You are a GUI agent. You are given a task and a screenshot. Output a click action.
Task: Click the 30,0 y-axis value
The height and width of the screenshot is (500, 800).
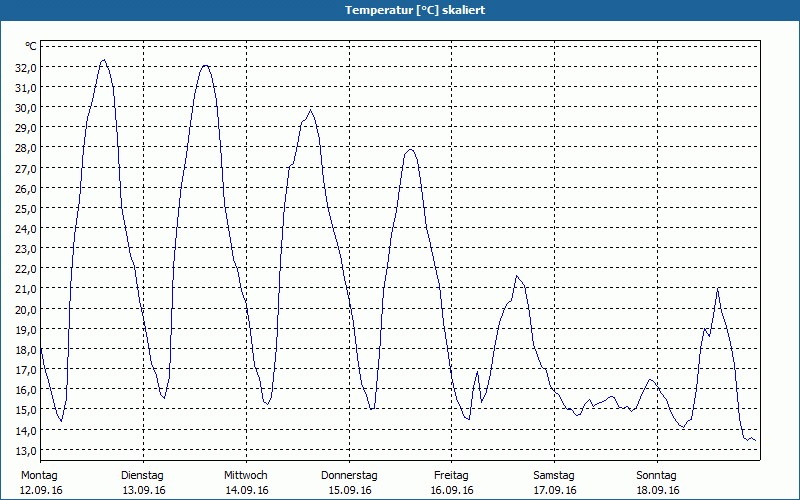click(26, 108)
